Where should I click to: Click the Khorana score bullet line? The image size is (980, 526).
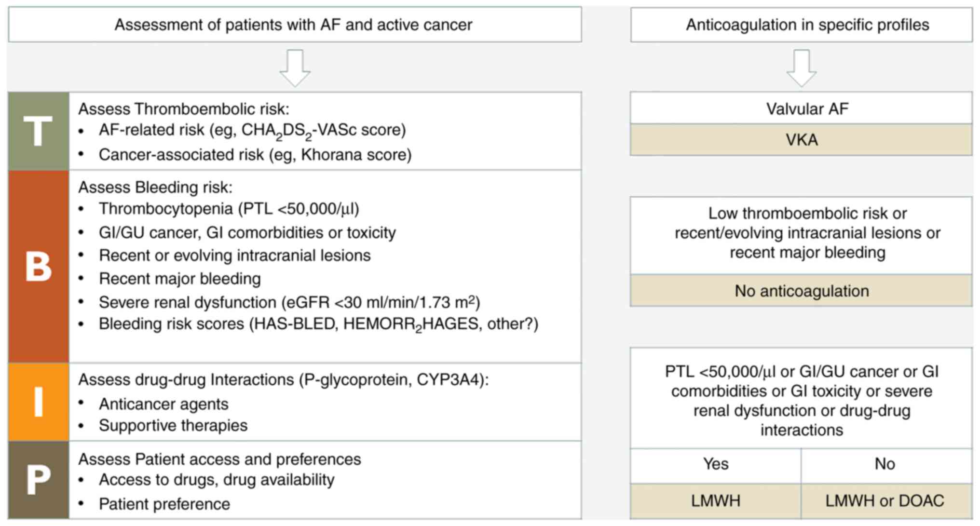tap(255, 155)
